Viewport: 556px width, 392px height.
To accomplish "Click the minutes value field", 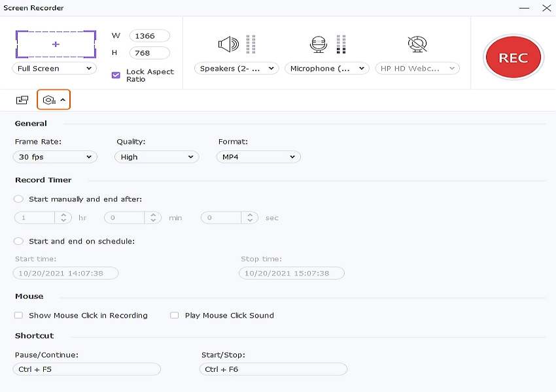I will pyautogui.click(x=124, y=218).
